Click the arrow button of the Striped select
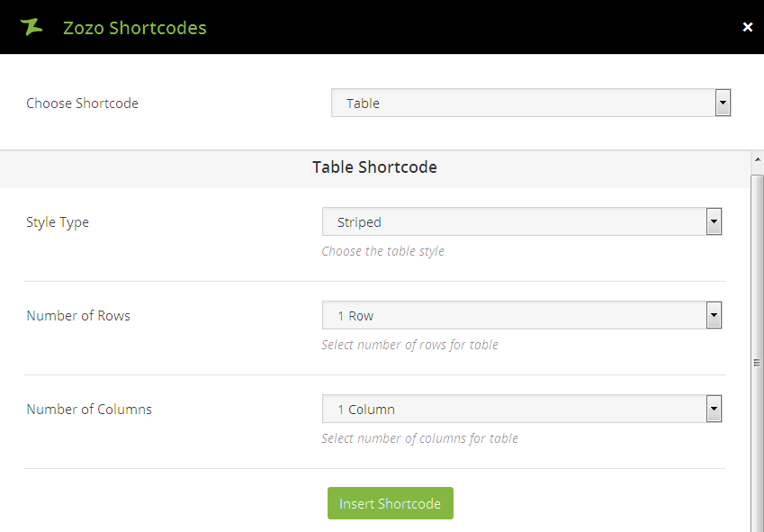Viewport: 764px width, 532px height. tap(715, 221)
